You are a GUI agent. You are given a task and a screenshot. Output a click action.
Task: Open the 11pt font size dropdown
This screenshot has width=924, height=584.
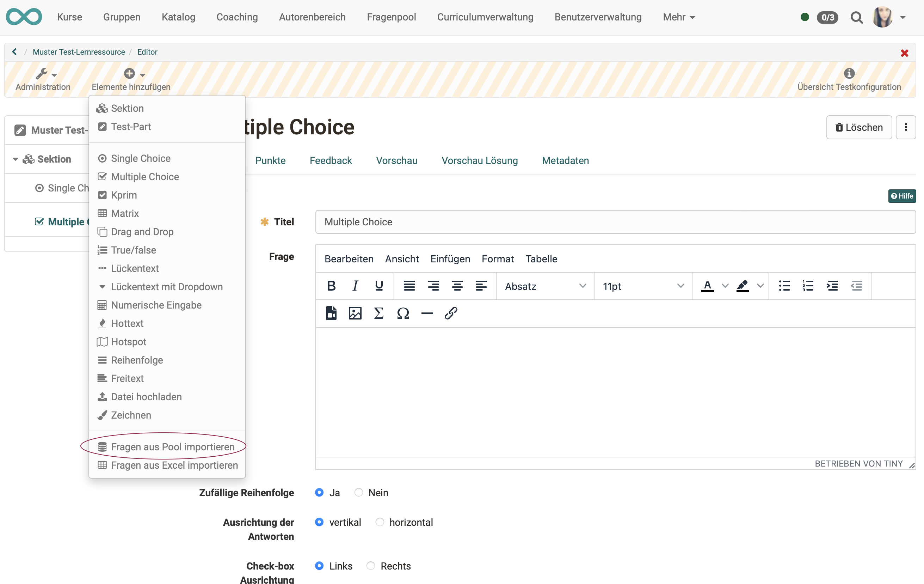click(x=643, y=286)
